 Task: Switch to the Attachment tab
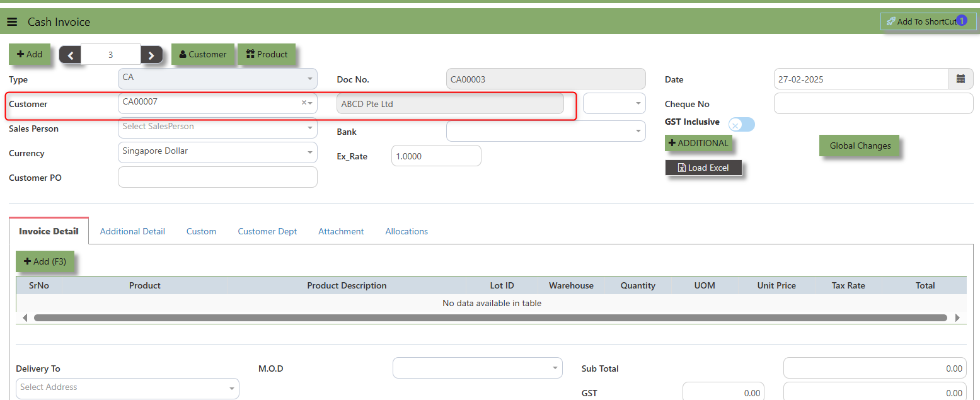pos(341,231)
